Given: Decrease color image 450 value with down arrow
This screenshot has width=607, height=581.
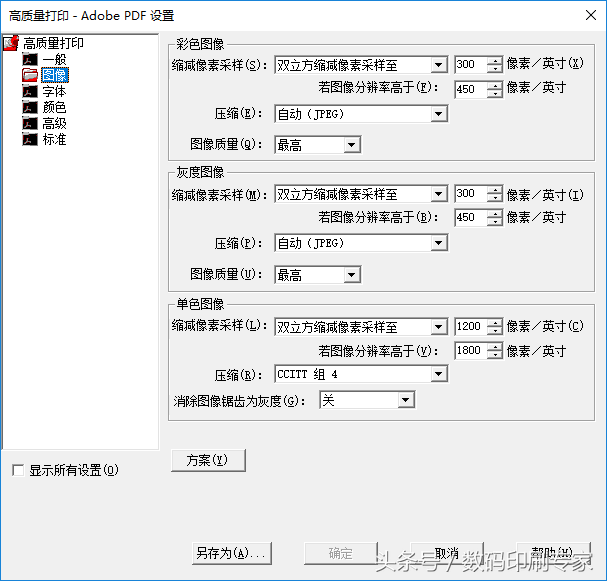Looking at the screenshot, I should (495, 94).
